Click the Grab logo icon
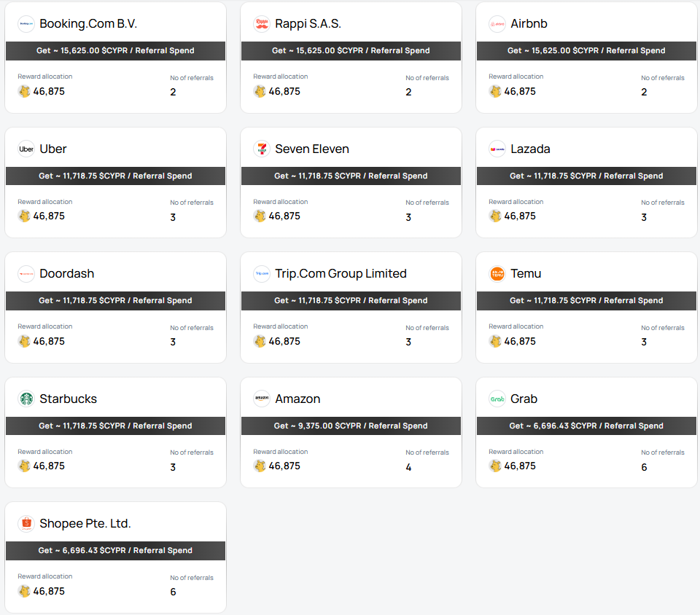The image size is (700, 615). [x=497, y=399]
